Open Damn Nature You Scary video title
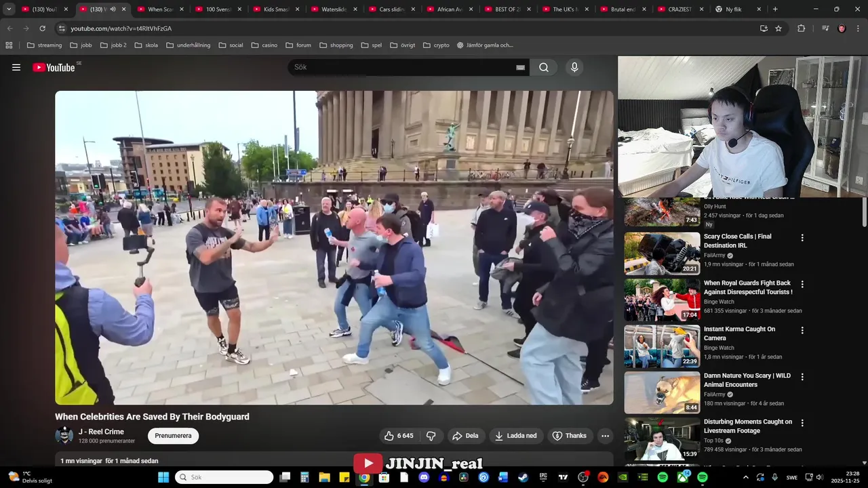The width and height of the screenshot is (868, 488). [x=747, y=380]
